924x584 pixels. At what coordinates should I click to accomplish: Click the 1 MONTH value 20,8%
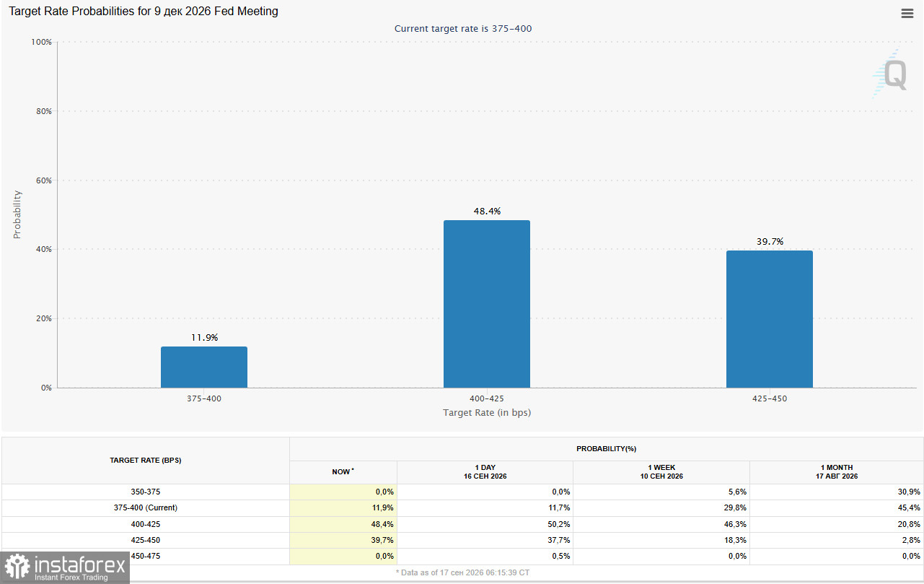click(x=909, y=524)
